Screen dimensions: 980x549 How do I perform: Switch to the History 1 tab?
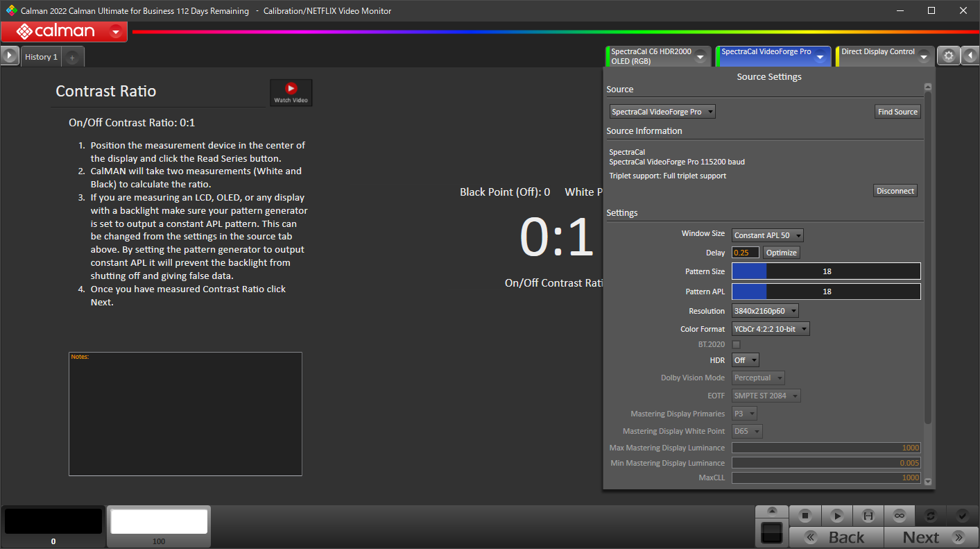pos(41,57)
